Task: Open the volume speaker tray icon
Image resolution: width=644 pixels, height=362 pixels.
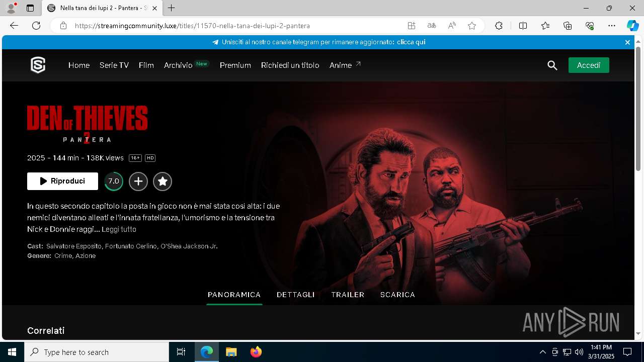Action: pyautogui.click(x=579, y=352)
